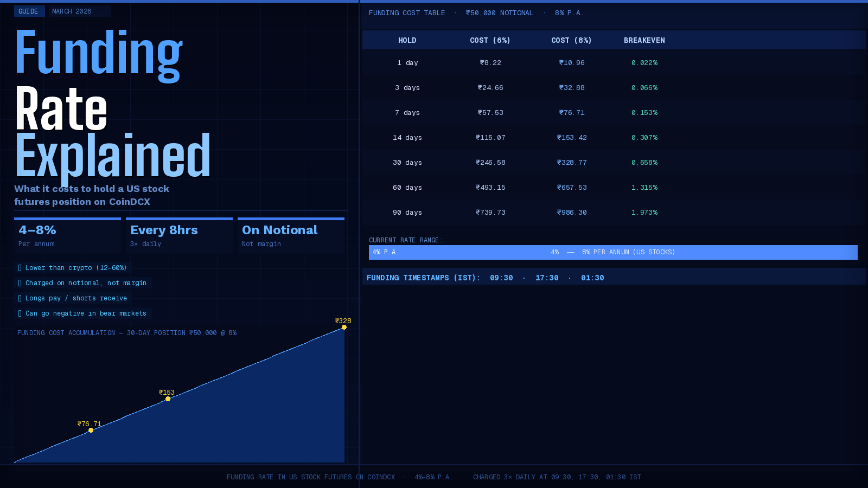This screenshot has width=868, height=488.
Task: Select the 4–8% Per annum card
Action: pos(67,235)
